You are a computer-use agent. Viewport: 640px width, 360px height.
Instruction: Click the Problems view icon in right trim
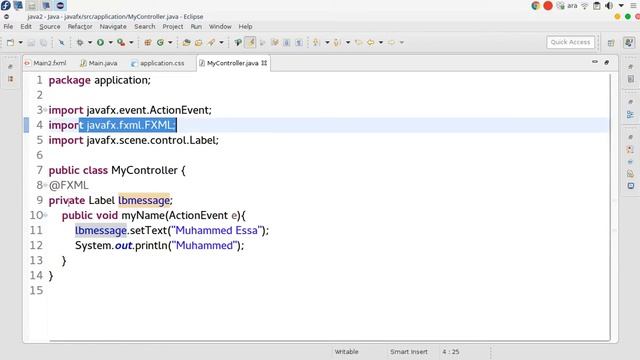(631, 150)
